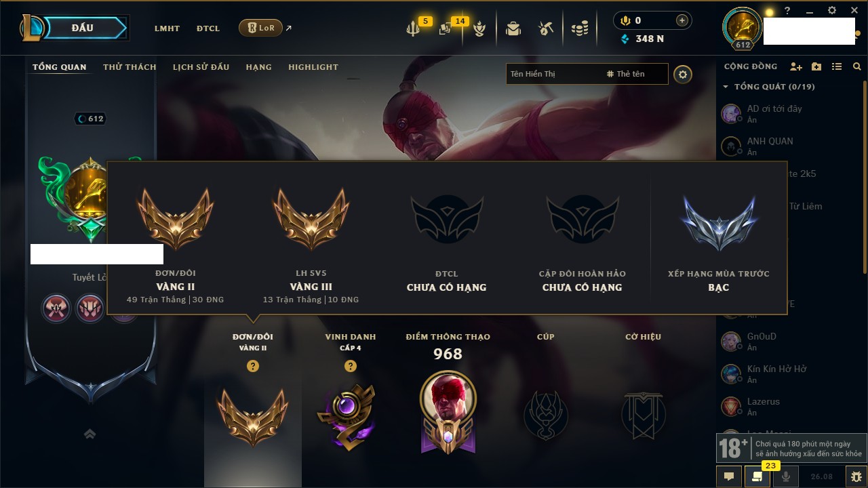868x488 pixels.
Task: Open the friends list sort options
Action: click(837, 66)
